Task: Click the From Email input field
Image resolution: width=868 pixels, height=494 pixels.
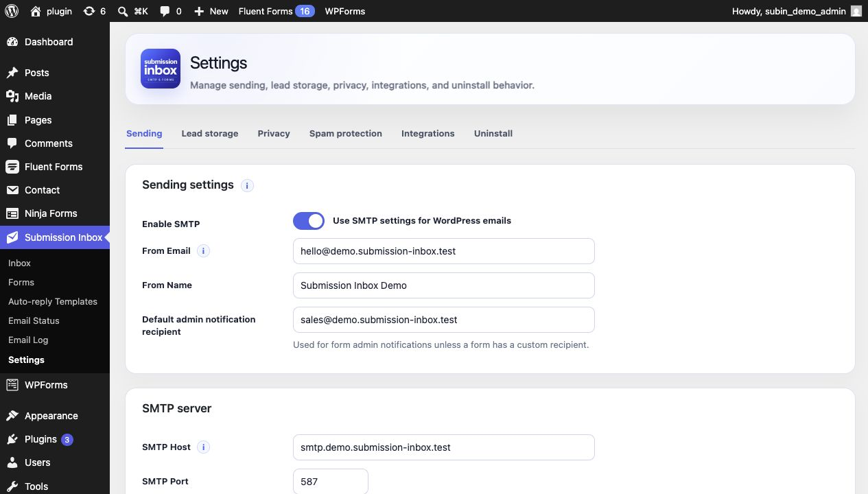Action: [x=444, y=251]
